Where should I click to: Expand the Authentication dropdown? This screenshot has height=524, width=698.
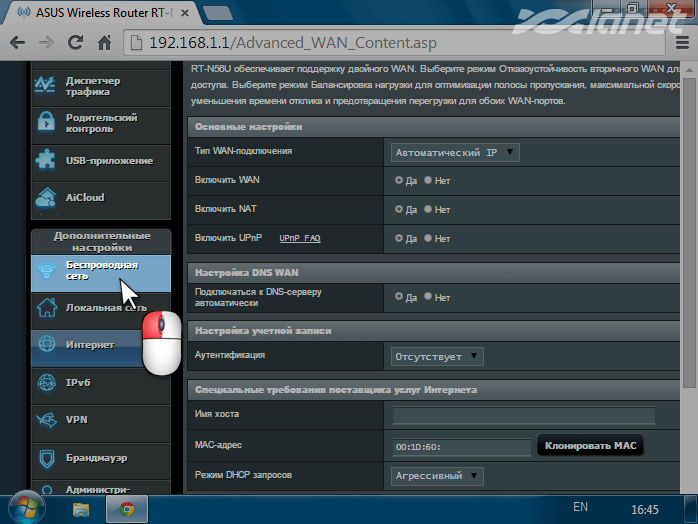(436, 356)
